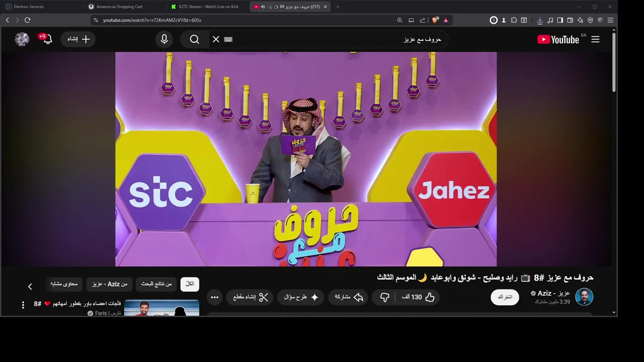Go back with the browser back arrow
Image resolution: width=644 pixels, height=362 pixels.
pos(7,20)
